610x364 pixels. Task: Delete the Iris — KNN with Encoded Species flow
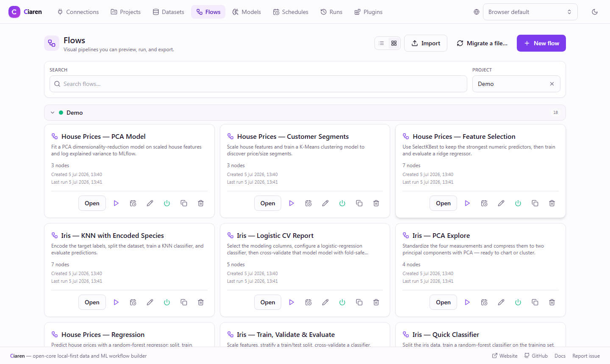coord(201,302)
